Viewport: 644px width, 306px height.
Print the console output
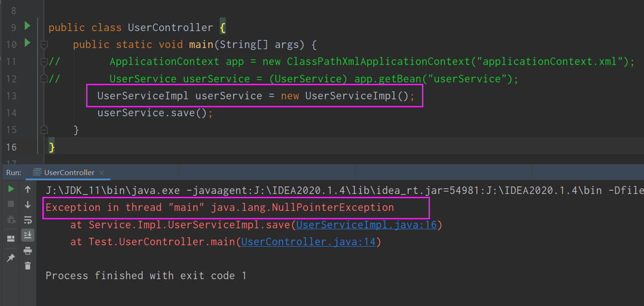pyautogui.click(x=28, y=250)
